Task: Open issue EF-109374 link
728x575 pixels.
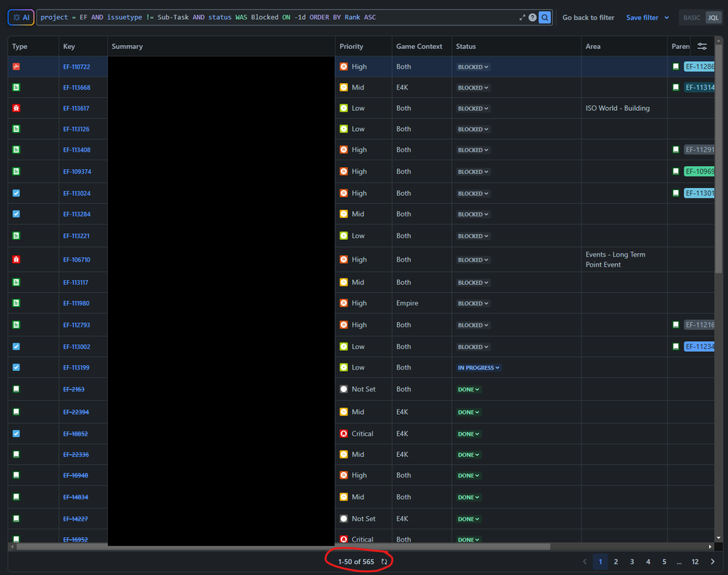Action: 77,172
